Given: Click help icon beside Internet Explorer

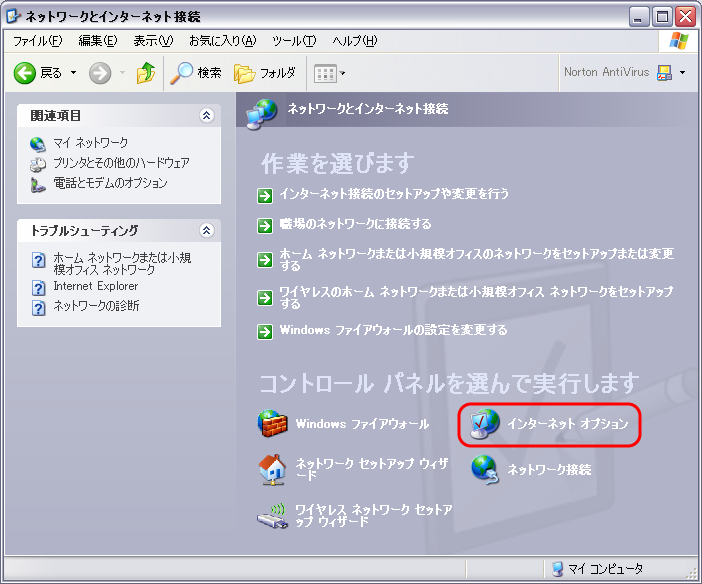Looking at the screenshot, I should pos(39,288).
